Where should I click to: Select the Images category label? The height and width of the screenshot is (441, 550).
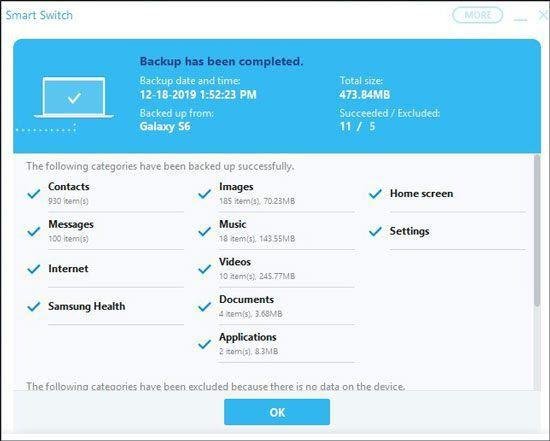click(x=236, y=187)
